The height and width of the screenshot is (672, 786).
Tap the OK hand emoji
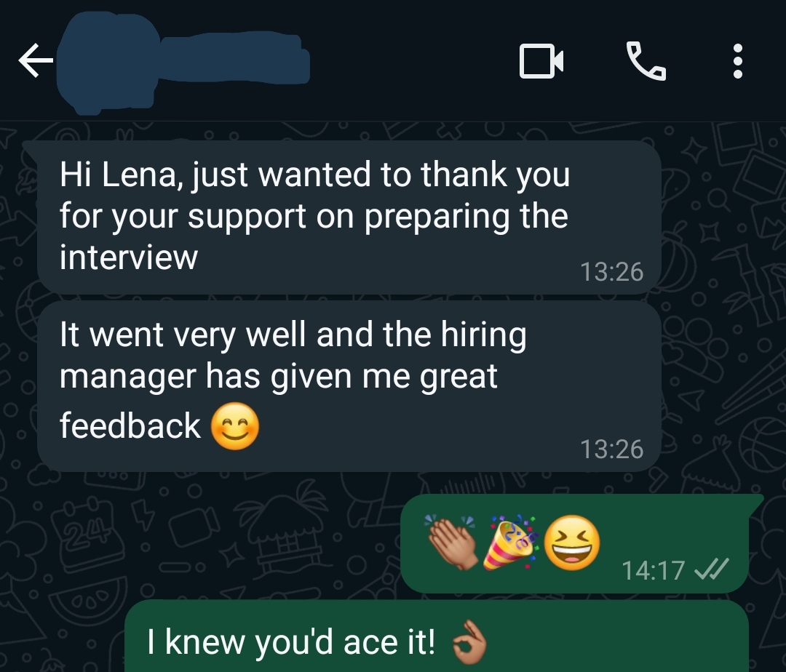click(469, 642)
